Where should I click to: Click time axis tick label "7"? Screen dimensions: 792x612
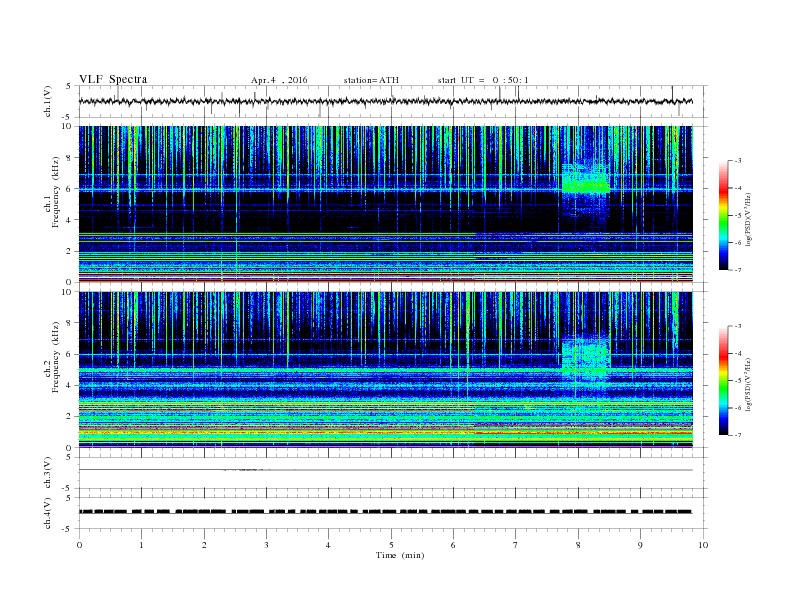point(516,545)
